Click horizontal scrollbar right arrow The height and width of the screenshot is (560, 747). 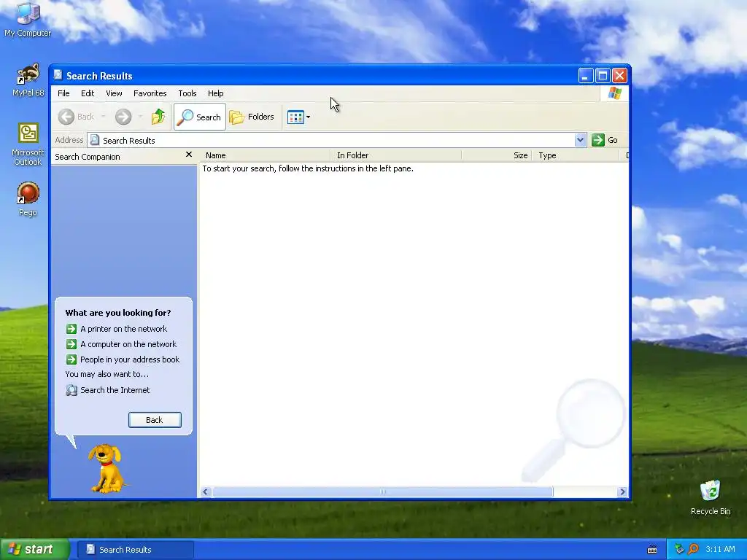pos(622,491)
